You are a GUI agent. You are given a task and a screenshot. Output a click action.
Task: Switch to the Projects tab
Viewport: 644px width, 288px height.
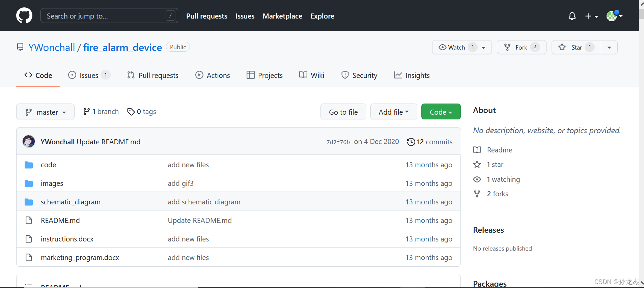264,75
